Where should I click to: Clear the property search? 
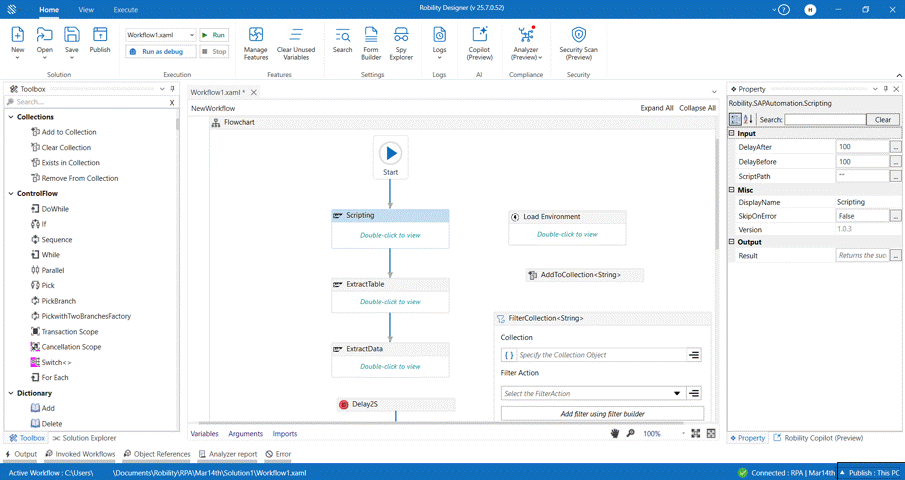(882, 119)
